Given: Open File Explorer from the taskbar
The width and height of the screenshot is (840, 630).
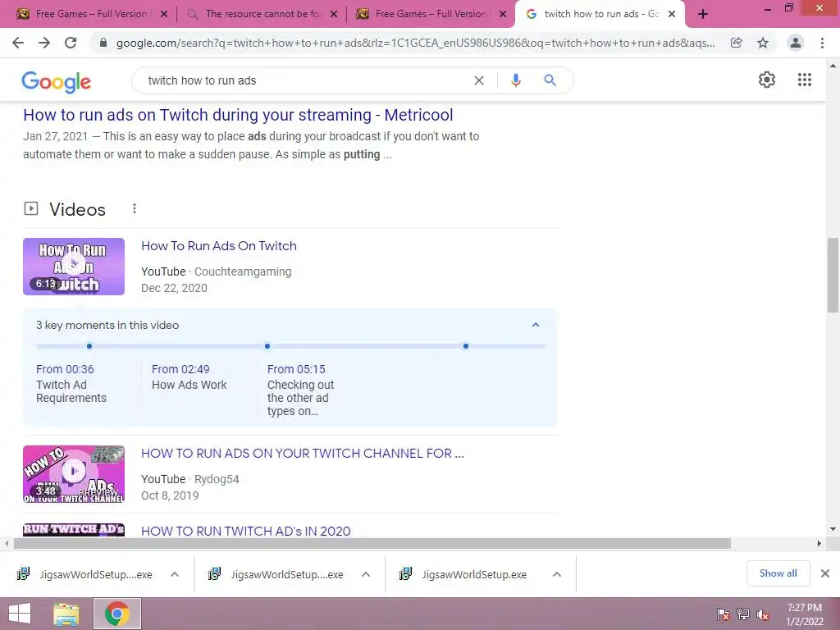Looking at the screenshot, I should (x=66, y=614).
